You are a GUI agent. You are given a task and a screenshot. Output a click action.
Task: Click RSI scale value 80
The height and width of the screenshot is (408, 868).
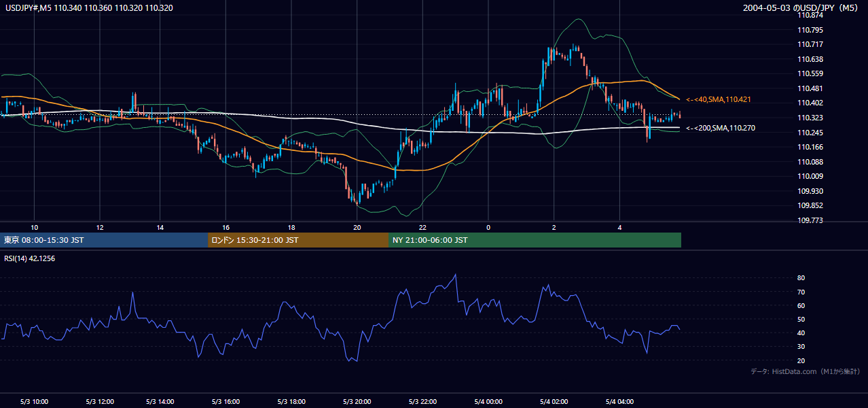point(801,278)
